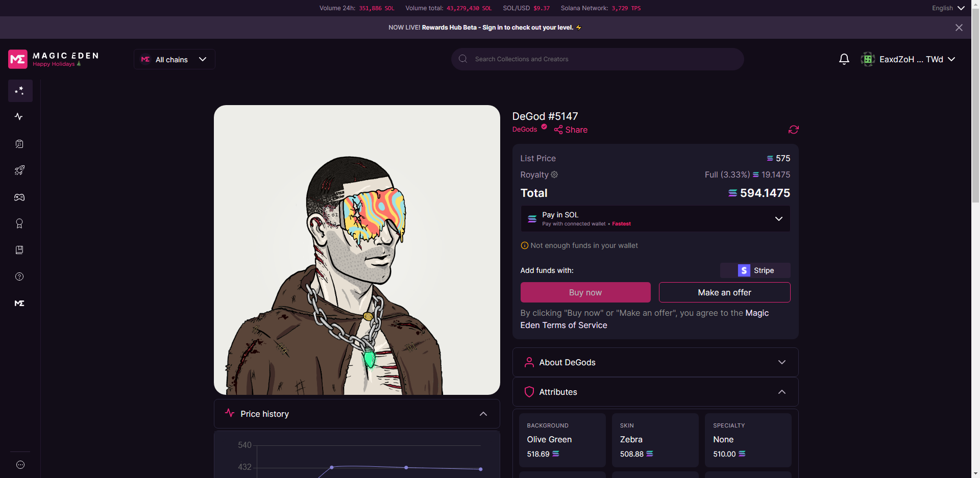
Task: Open the more options ellipsis icon
Action: coord(20,465)
